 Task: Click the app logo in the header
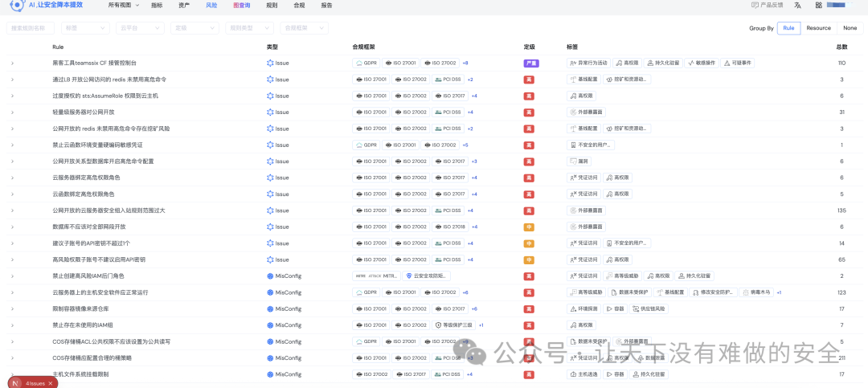pyautogui.click(x=17, y=5)
